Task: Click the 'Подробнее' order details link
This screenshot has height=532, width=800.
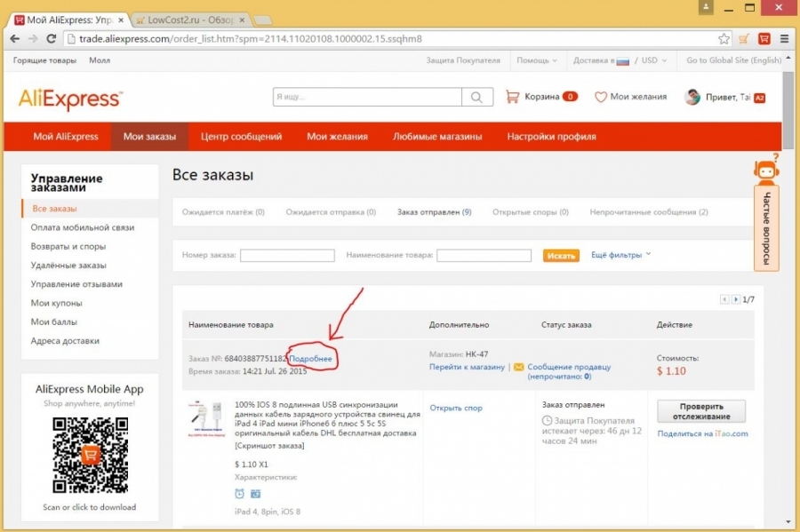Action: [310, 358]
